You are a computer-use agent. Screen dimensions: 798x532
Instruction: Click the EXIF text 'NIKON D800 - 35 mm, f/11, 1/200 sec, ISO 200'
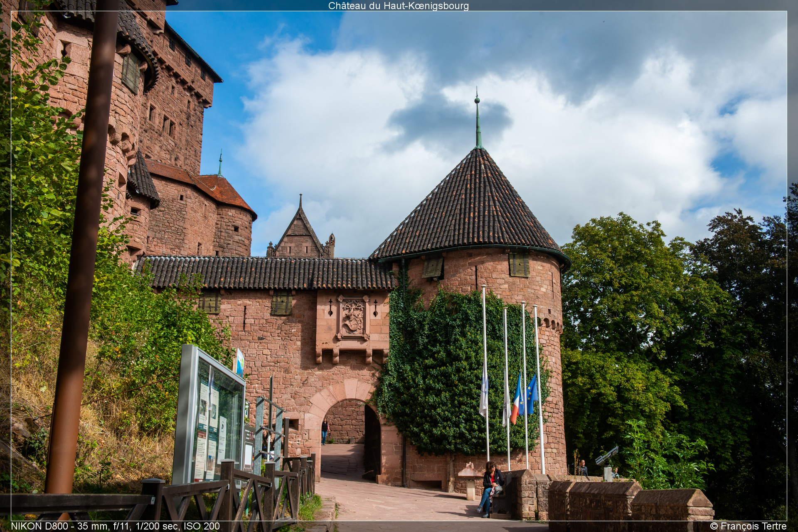tap(115, 526)
